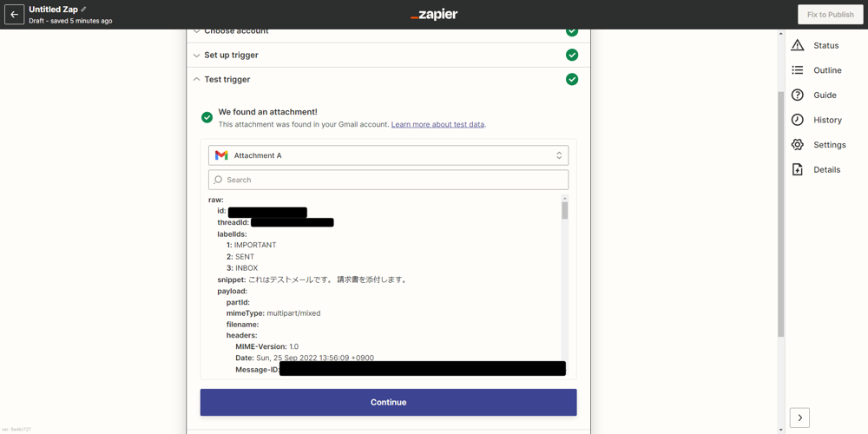Image resolution: width=868 pixels, height=434 pixels.
Task: Click the page scroll down arrow
Action: click(x=780, y=430)
